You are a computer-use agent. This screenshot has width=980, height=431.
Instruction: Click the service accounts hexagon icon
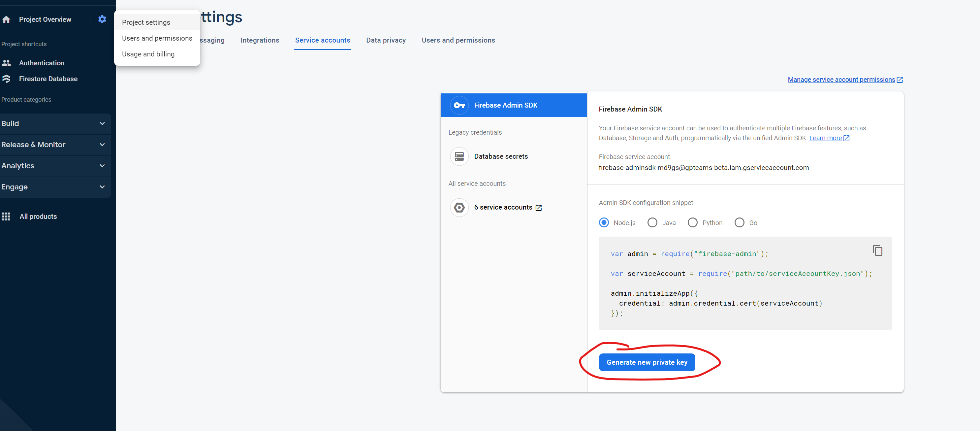click(x=459, y=208)
